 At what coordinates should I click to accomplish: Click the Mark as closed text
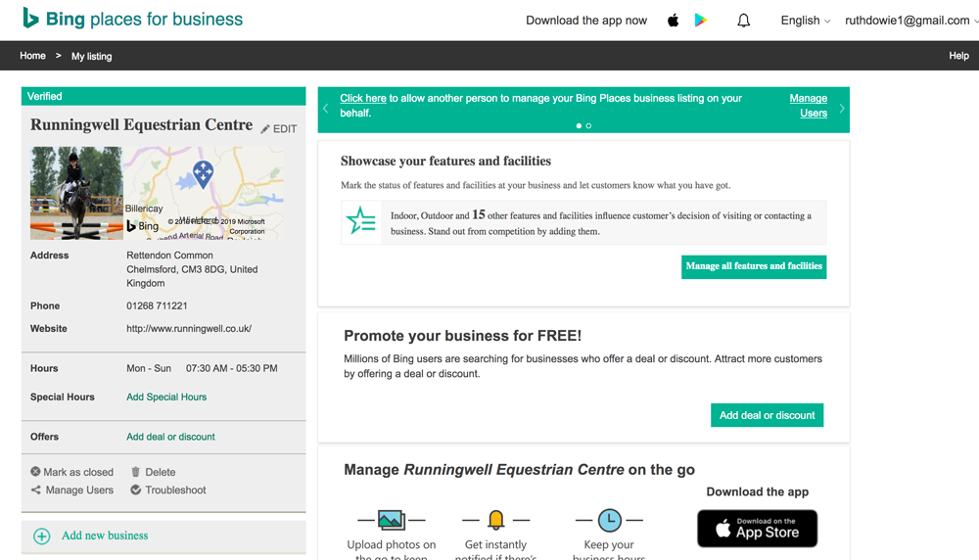78,472
